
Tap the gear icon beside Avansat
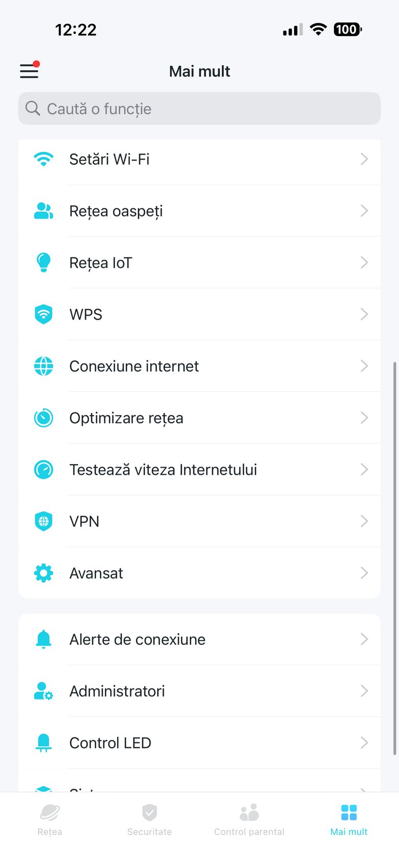coord(44,573)
